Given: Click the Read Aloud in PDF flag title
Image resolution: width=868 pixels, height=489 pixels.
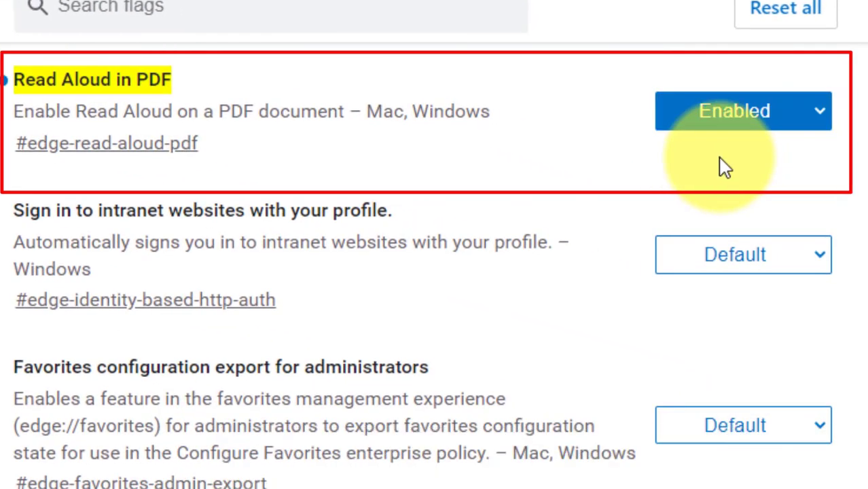Looking at the screenshot, I should pyautogui.click(x=92, y=79).
